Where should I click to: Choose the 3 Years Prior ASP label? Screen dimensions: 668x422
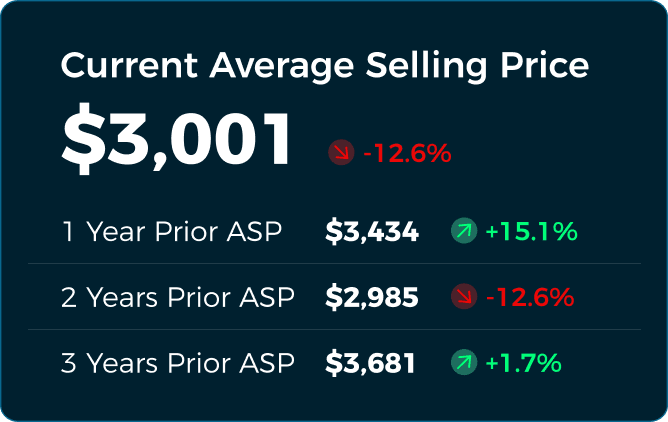pyautogui.click(x=178, y=362)
